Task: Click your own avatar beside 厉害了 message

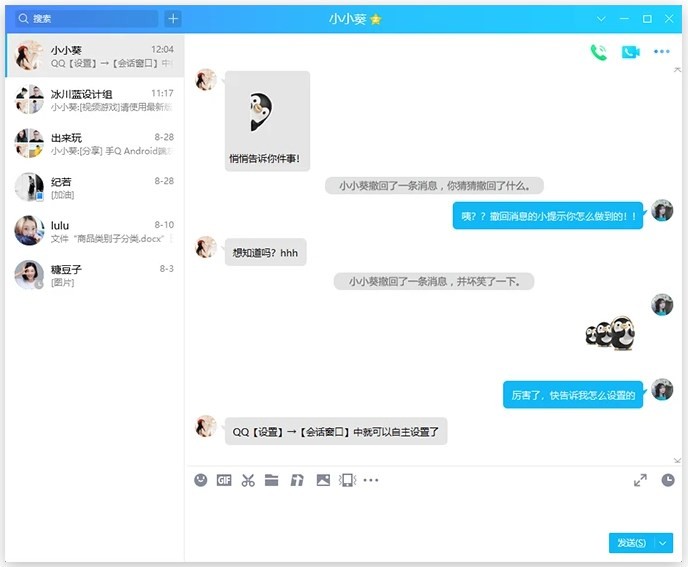Action: 662,389
